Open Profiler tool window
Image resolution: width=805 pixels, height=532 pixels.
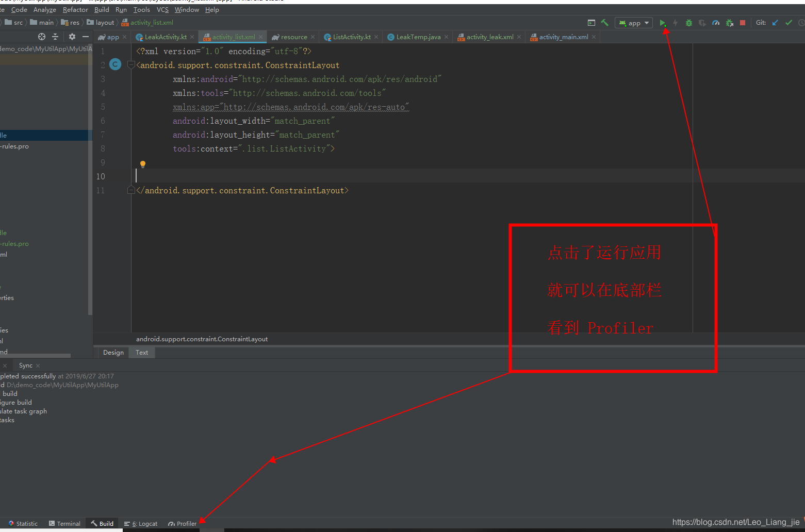pyautogui.click(x=182, y=524)
